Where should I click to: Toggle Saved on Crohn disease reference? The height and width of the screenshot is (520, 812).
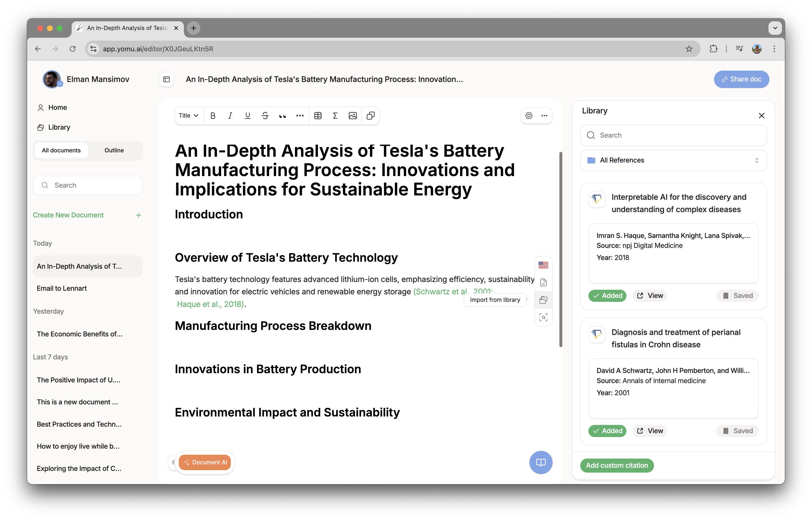click(x=738, y=431)
